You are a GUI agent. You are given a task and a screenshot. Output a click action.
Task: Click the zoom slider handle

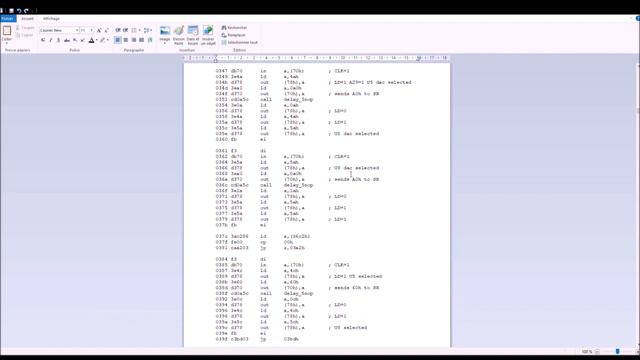(x=618, y=351)
